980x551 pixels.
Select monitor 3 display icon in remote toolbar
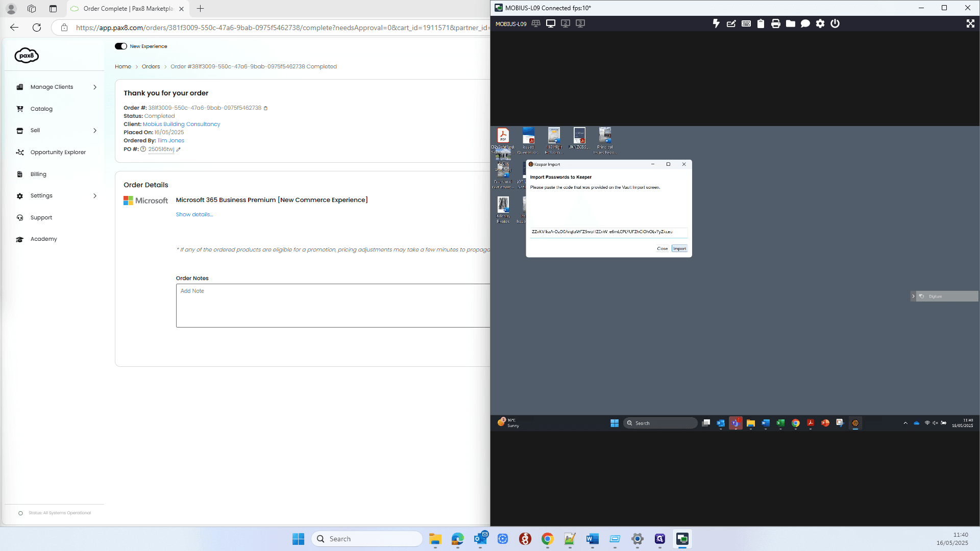click(580, 23)
